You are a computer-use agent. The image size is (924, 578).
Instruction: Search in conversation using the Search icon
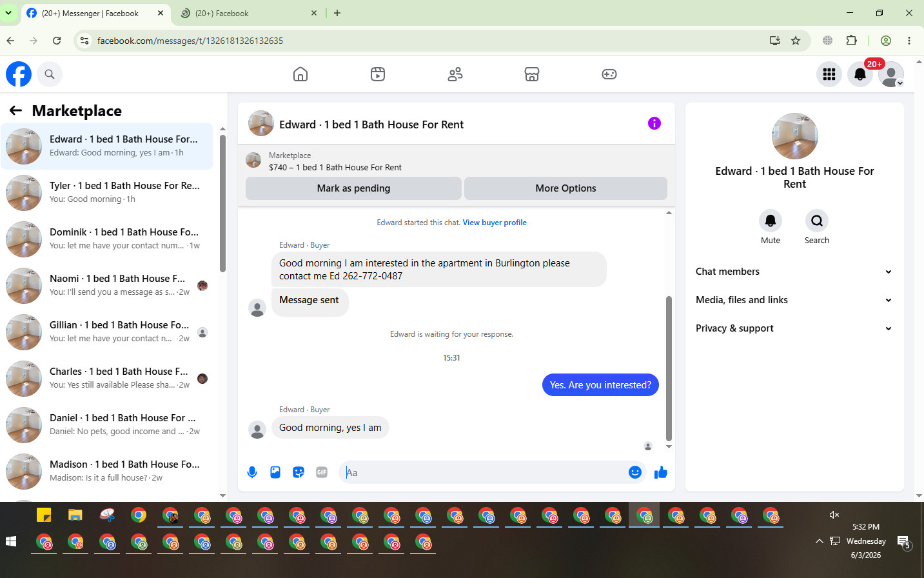click(x=817, y=221)
